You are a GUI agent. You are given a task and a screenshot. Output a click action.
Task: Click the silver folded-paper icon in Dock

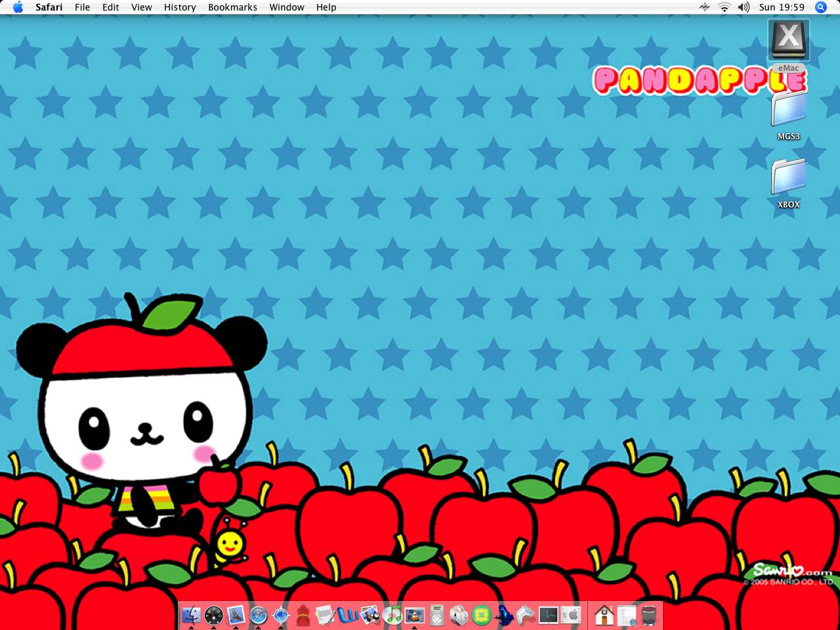[526, 615]
